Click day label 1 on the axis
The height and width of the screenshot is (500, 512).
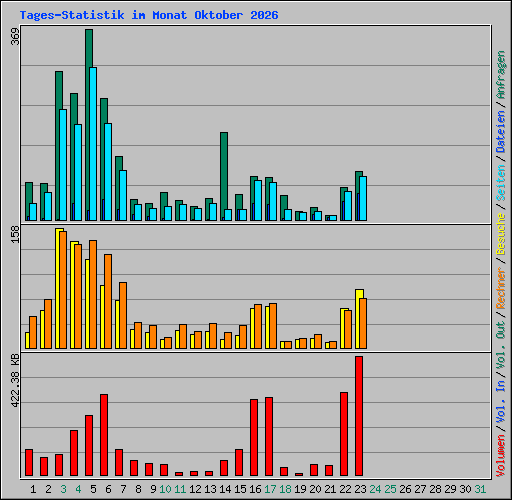click(x=33, y=489)
